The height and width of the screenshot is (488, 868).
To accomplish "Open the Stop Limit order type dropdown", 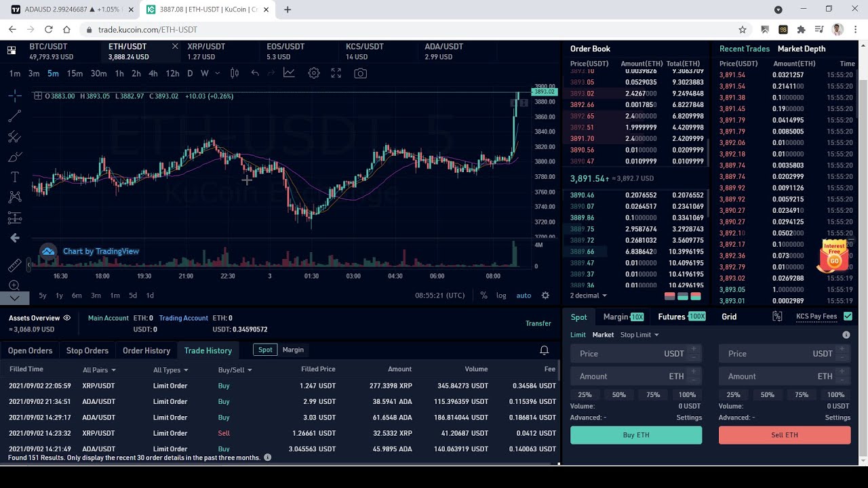I will [639, 335].
